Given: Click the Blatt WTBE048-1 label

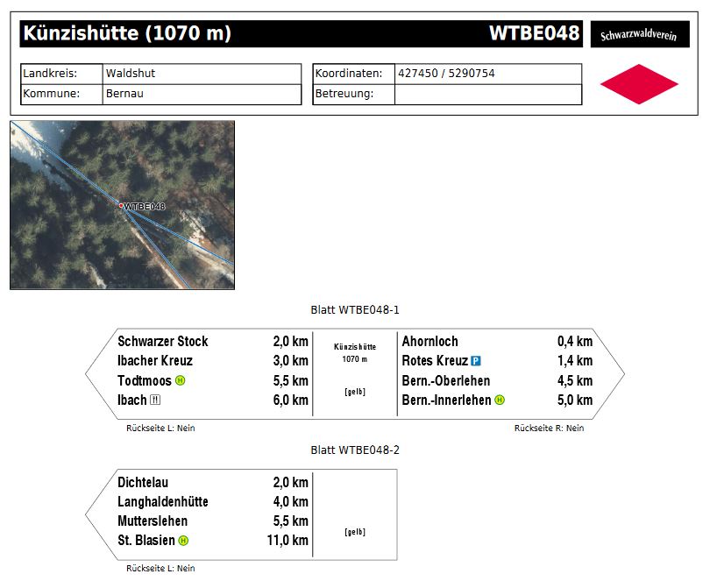Looking at the screenshot, I should pyautogui.click(x=355, y=310).
